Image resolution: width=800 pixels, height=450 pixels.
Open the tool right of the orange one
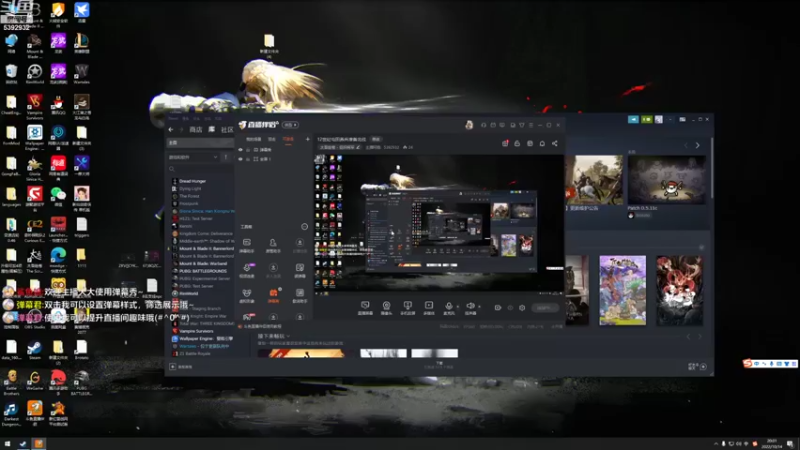coord(299,294)
